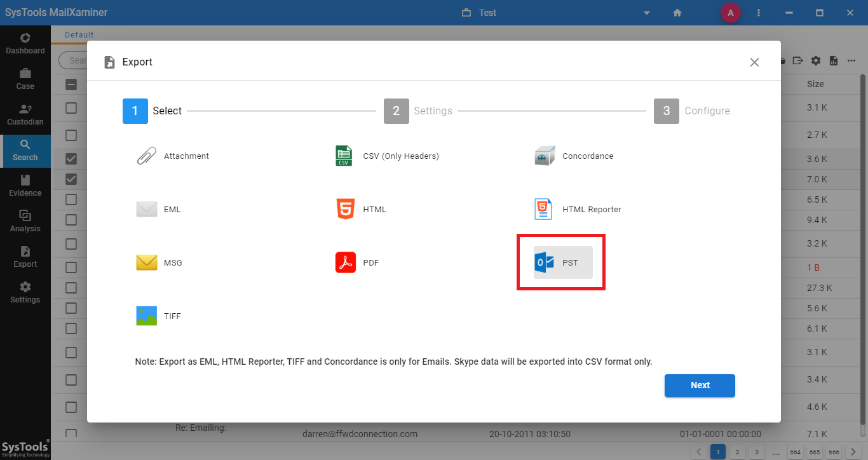The width and height of the screenshot is (868, 460).
Task: Open vertical three-dot menu in title bar
Action: tap(759, 13)
